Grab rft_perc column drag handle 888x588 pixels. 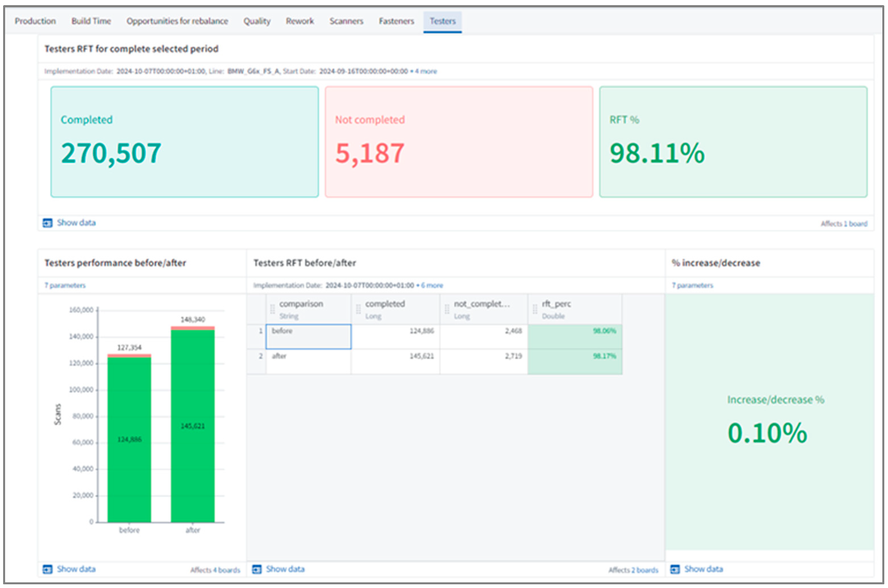coord(535,309)
